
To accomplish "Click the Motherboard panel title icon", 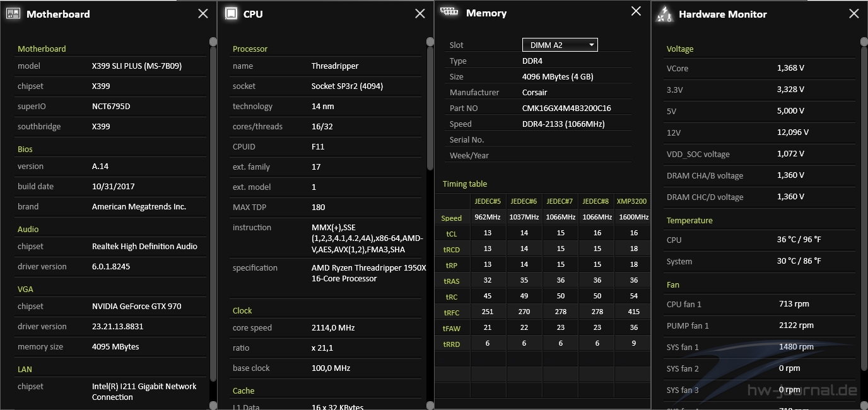I will (13, 13).
